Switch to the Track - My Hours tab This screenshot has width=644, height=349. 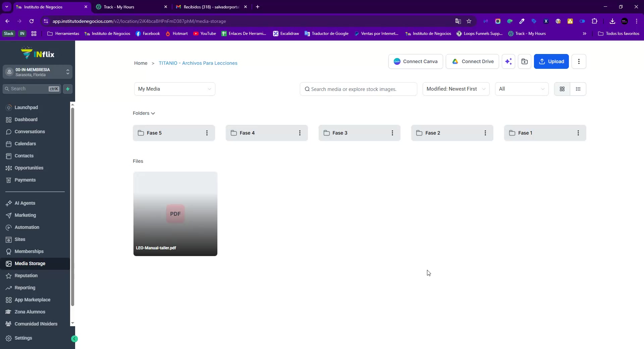(x=131, y=7)
